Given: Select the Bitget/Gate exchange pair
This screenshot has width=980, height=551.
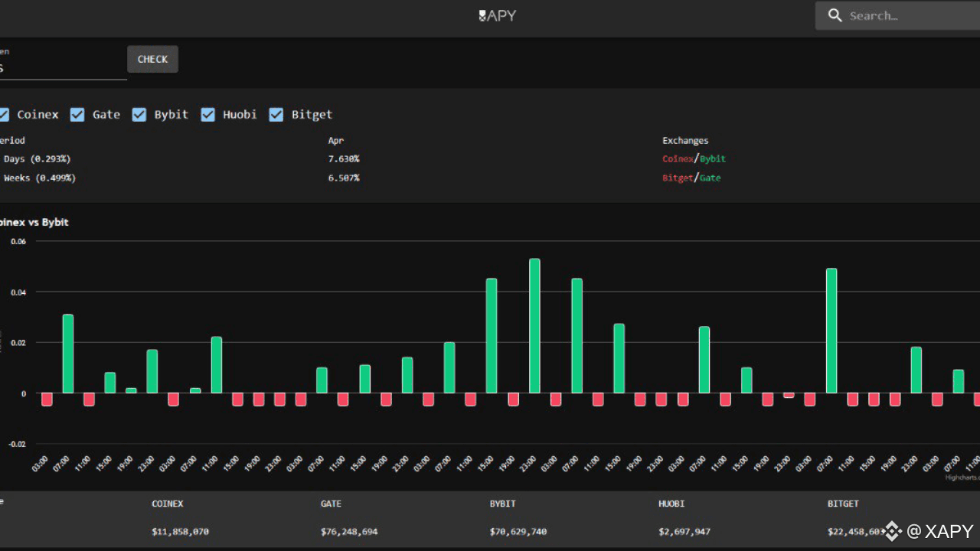Looking at the screenshot, I should point(691,177).
